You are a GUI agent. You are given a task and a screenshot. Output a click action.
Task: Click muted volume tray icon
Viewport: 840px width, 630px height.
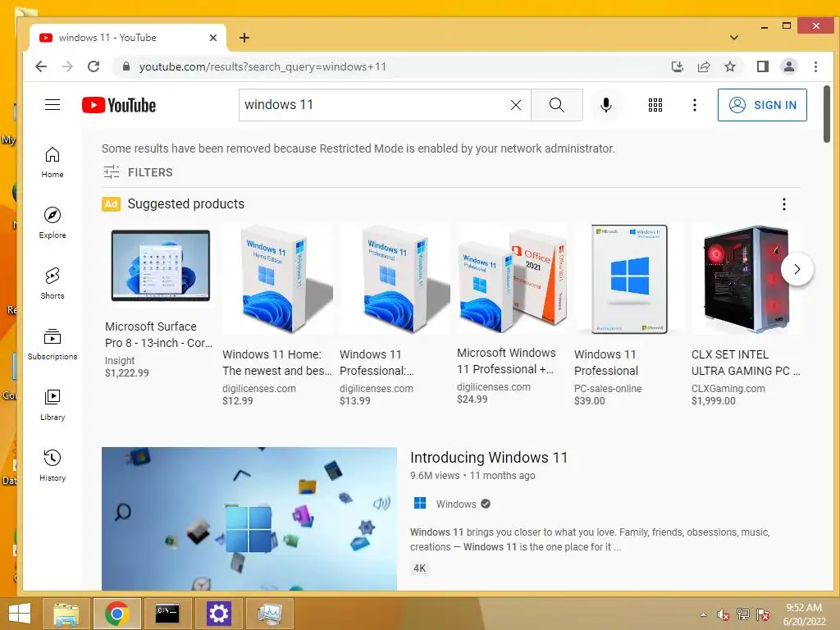[x=723, y=614]
